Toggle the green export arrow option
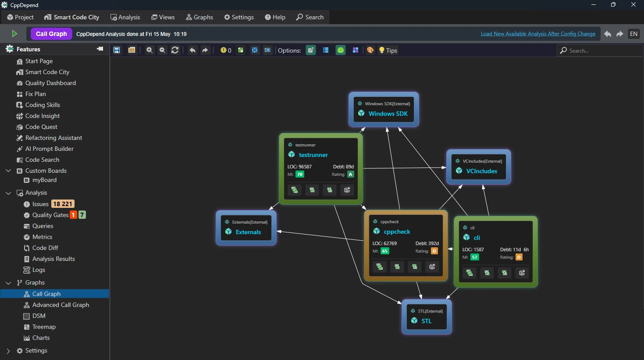644x360 pixels. click(311, 50)
